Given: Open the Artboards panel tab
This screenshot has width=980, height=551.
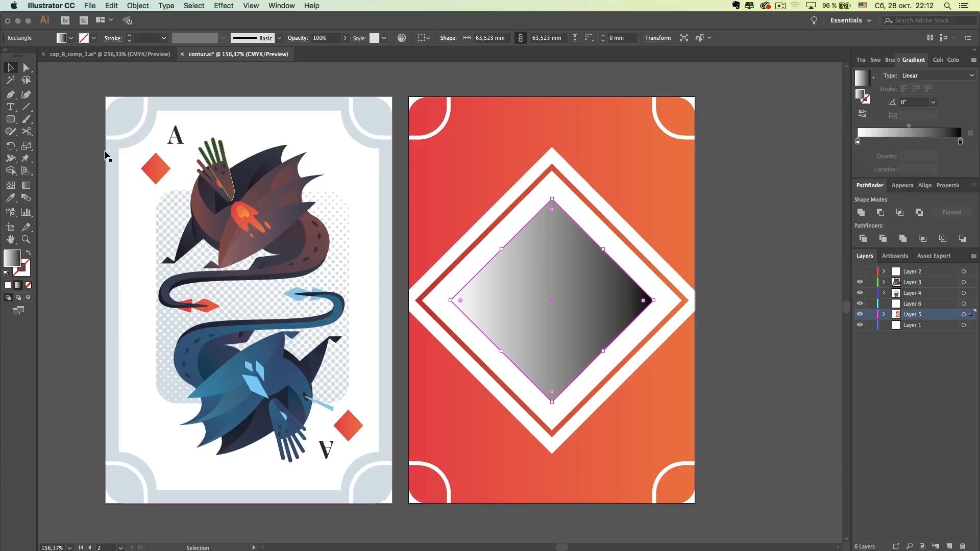Looking at the screenshot, I should pos(894,256).
